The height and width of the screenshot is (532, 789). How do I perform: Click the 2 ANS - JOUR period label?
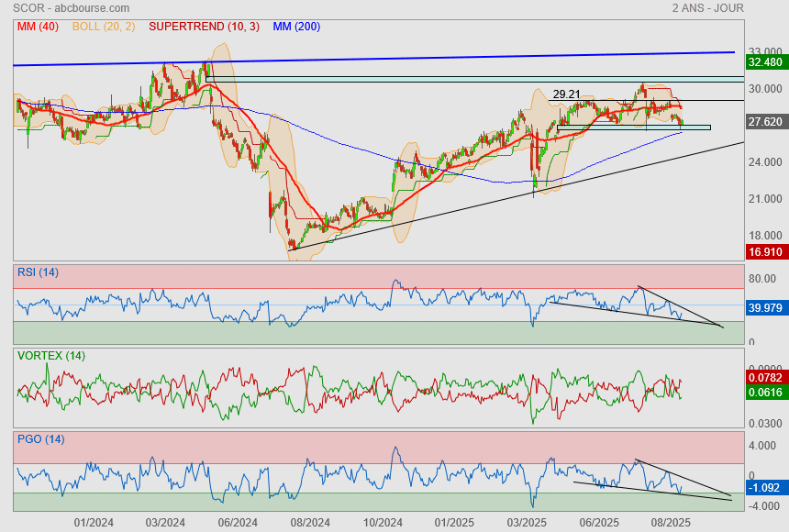pyautogui.click(x=706, y=8)
